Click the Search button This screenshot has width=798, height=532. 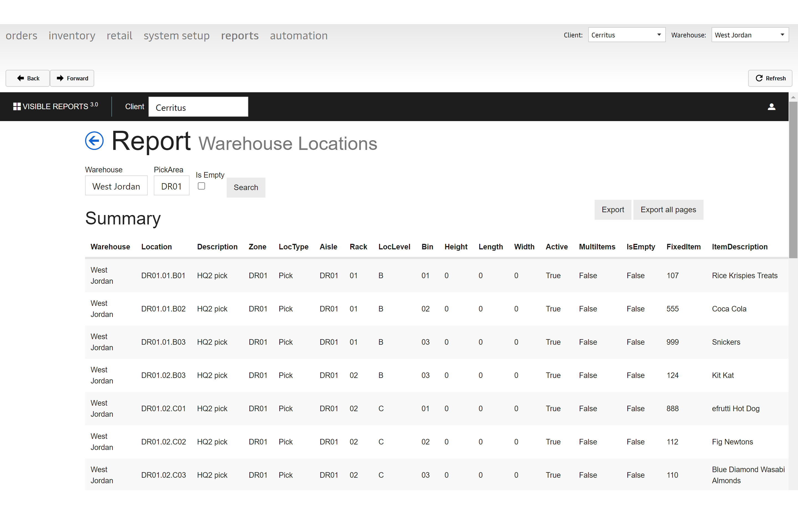coord(246,187)
